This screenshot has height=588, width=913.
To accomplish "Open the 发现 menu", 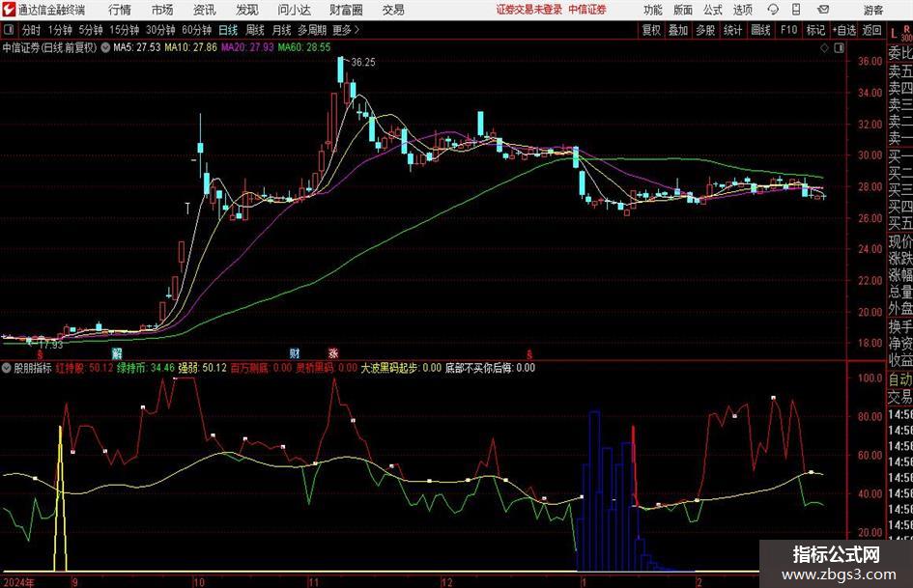I will click(247, 10).
